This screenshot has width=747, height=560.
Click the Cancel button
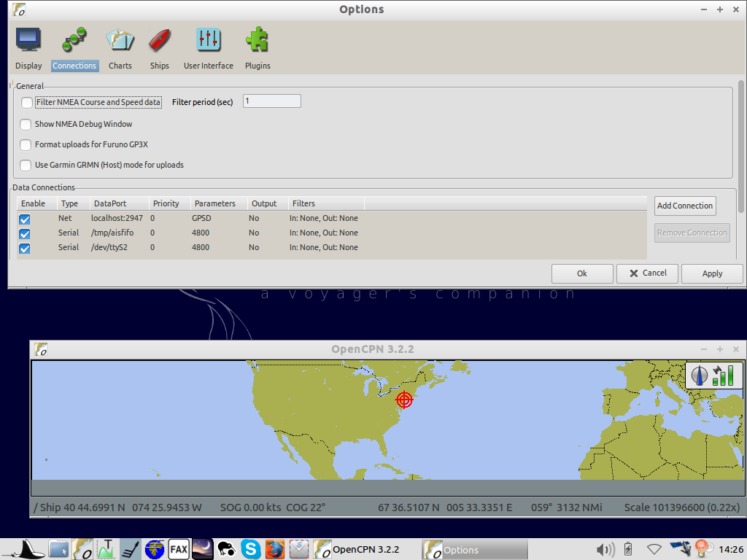tap(648, 273)
